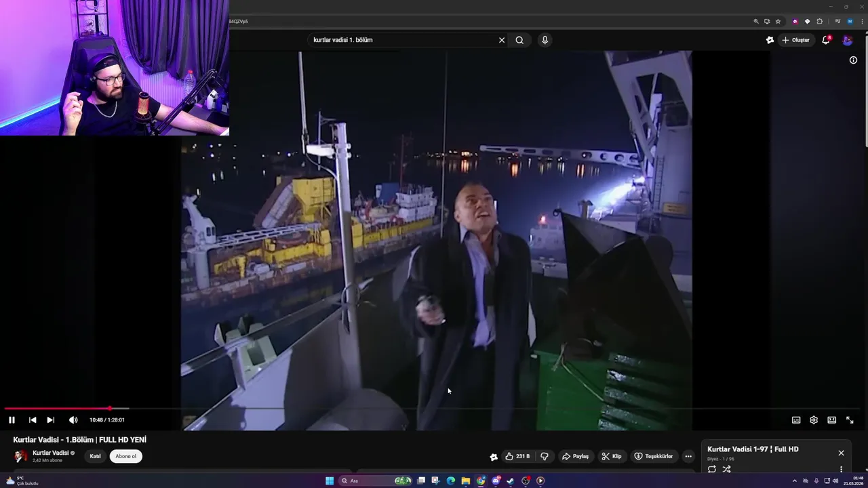Screen dimensions: 868x488
Task: Click the sparkle icon beside like button
Action: pos(494,457)
